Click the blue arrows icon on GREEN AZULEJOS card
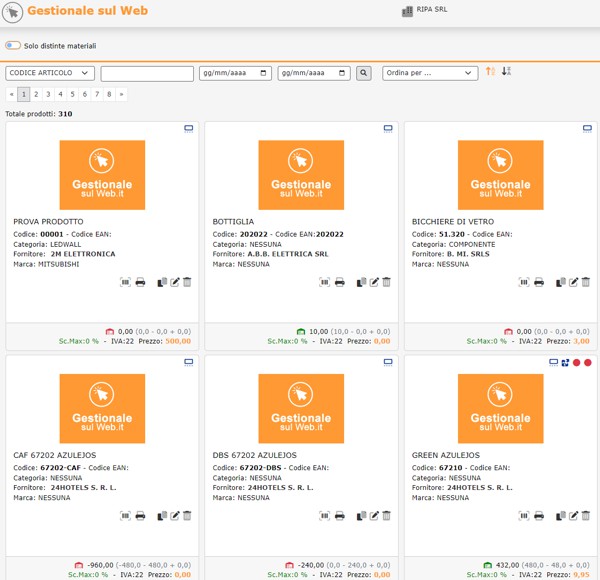 [x=565, y=362]
